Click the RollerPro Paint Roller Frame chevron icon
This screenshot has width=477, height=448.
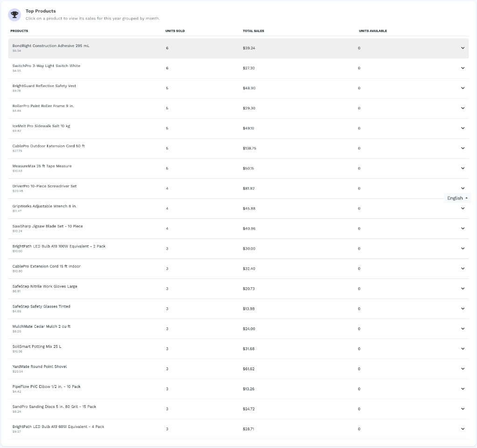click(x=463, y=108)
